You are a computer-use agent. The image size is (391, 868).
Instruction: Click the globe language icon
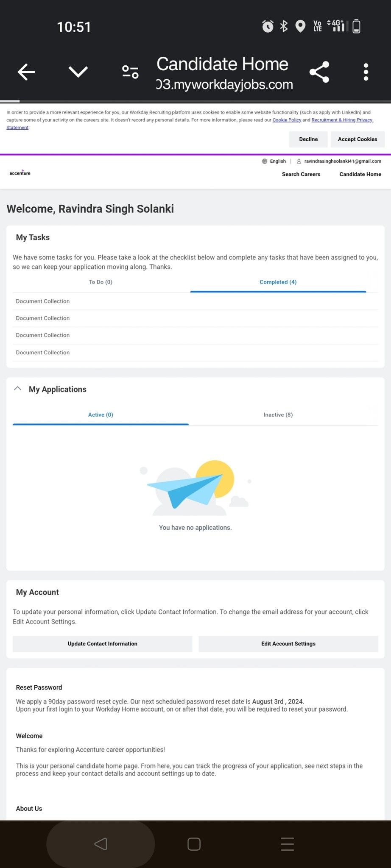point(265,161)
